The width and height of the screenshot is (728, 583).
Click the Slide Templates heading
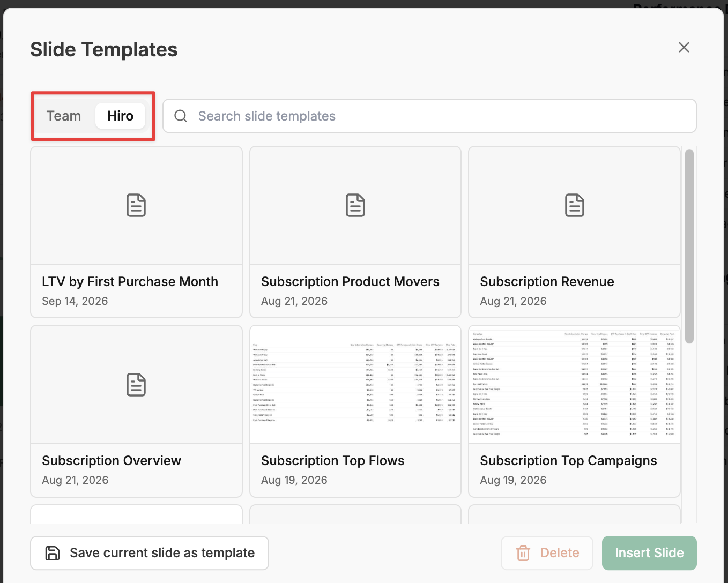(104, 49)
